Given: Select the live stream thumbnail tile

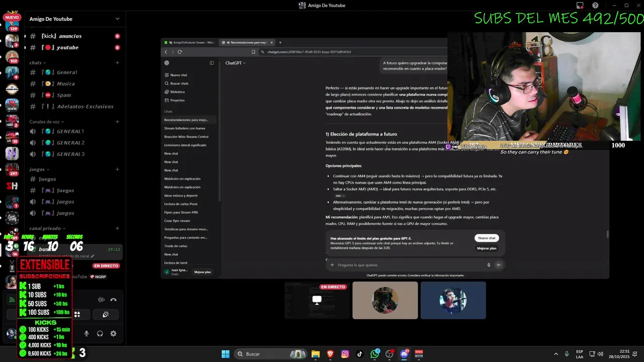Looking at the screenshot, I should [x=317, y=300].
